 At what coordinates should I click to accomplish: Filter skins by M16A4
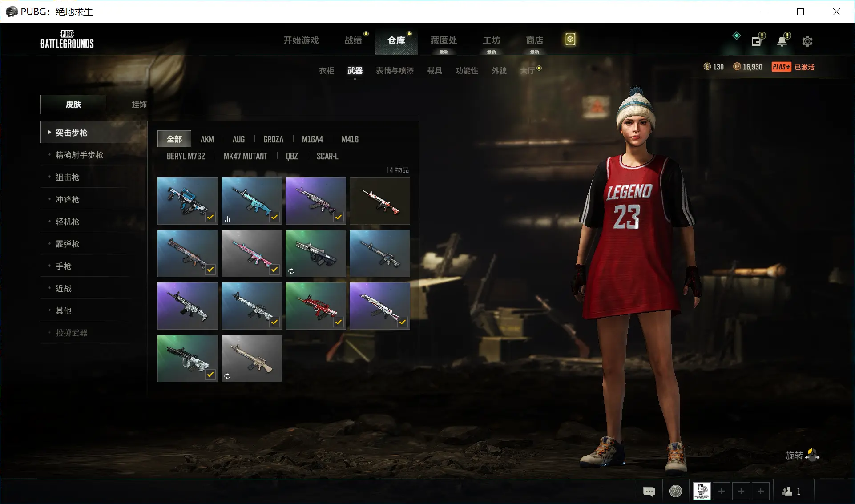tap(313, 139)
